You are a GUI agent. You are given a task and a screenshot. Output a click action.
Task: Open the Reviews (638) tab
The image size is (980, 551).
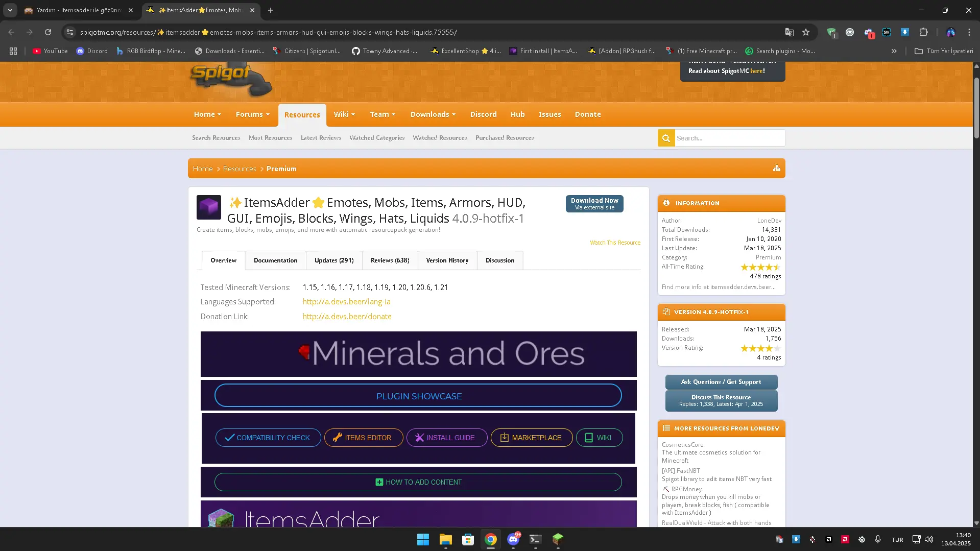click(x=390, y=260)
